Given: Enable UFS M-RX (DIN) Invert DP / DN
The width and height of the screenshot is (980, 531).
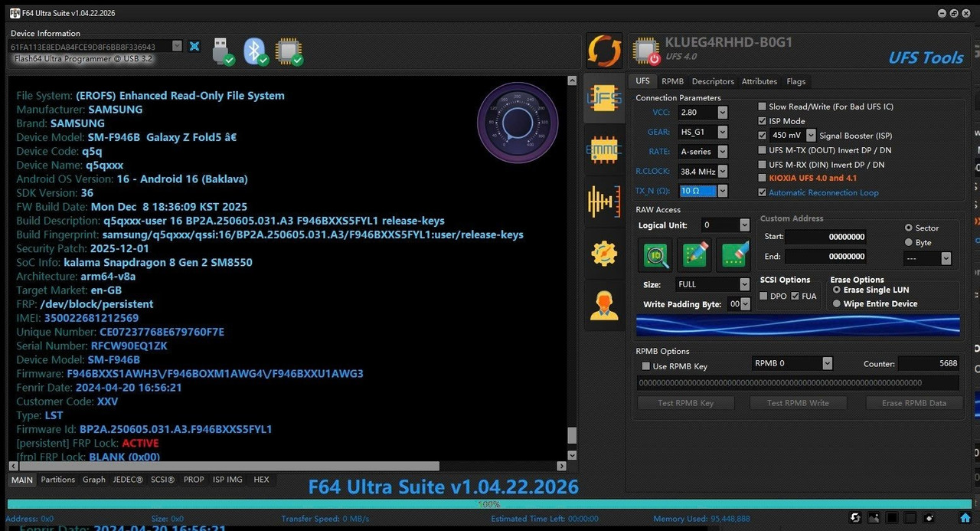Looking at the screenshot, I should [762, 165].
